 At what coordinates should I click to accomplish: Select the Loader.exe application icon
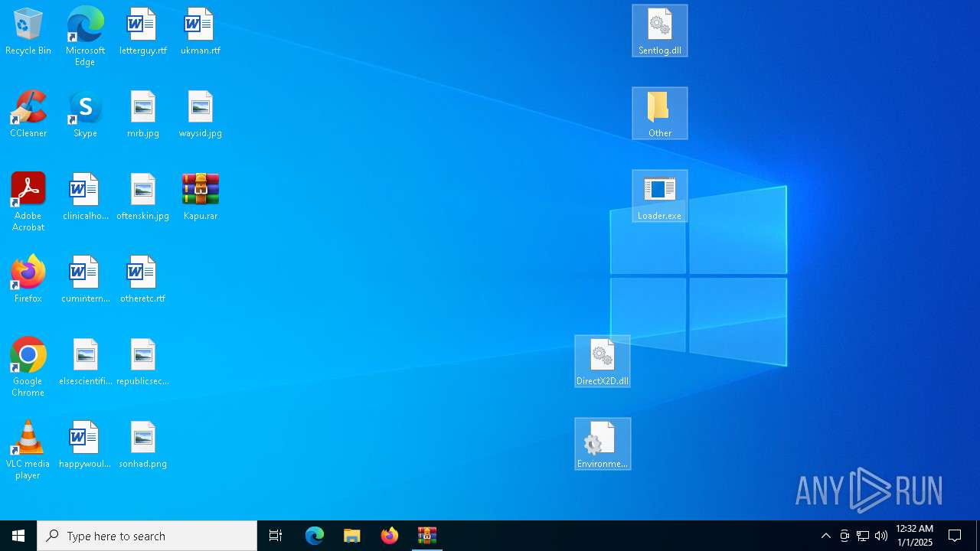pyautogui.click(x=660, y=196)
